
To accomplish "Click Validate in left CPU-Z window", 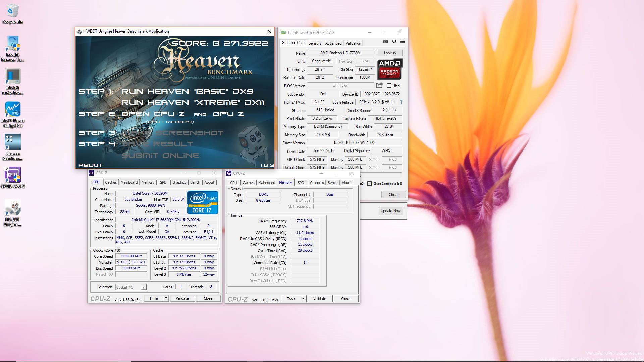I will pyautogui.click(x=182, y=298).
